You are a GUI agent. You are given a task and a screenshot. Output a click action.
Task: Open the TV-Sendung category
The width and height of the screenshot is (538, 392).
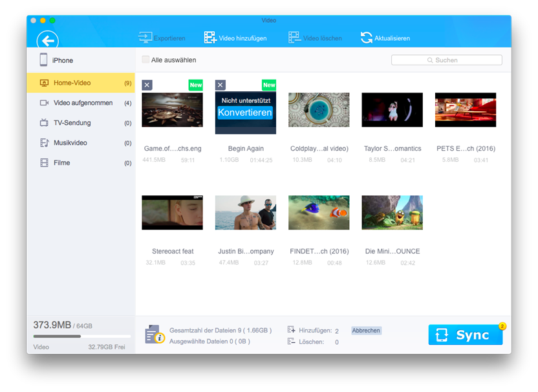81,122
